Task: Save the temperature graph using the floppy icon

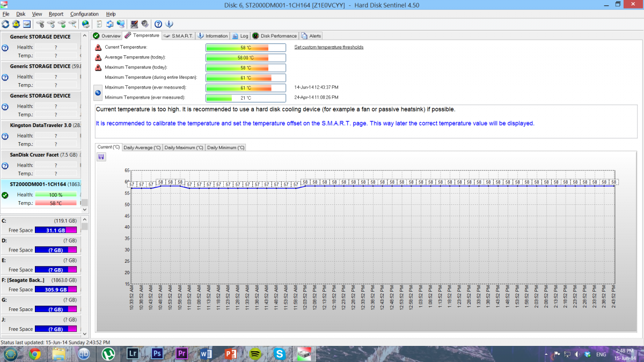Action: [101, 157]
